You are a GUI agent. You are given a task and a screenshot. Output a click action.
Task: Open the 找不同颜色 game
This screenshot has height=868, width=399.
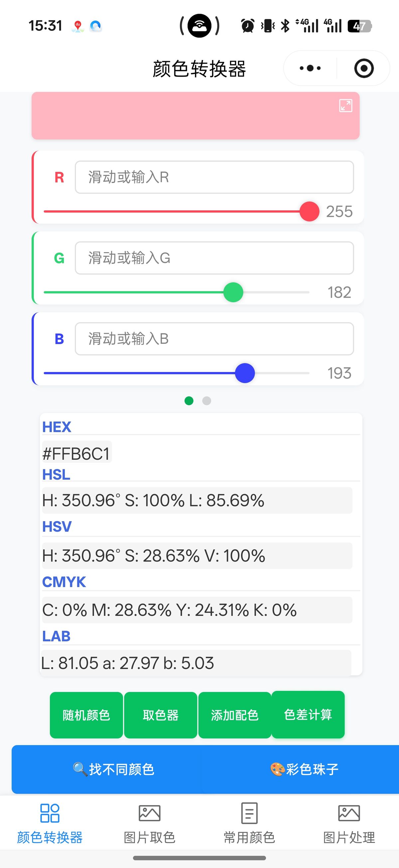114,769
